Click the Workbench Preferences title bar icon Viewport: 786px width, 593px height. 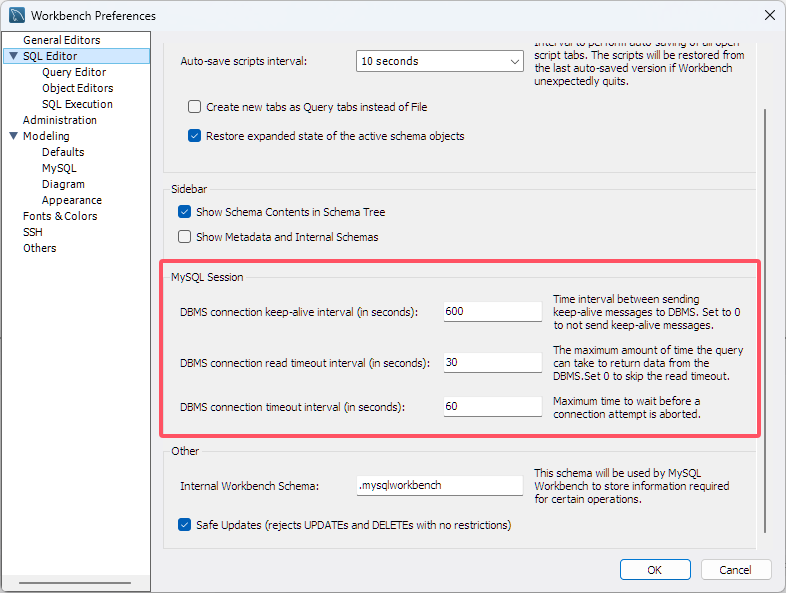point(17,16)
